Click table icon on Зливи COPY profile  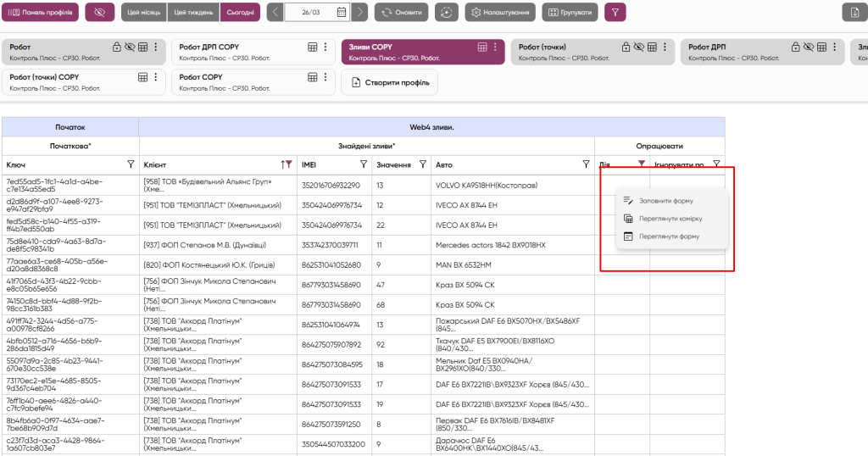pos(482,47)
